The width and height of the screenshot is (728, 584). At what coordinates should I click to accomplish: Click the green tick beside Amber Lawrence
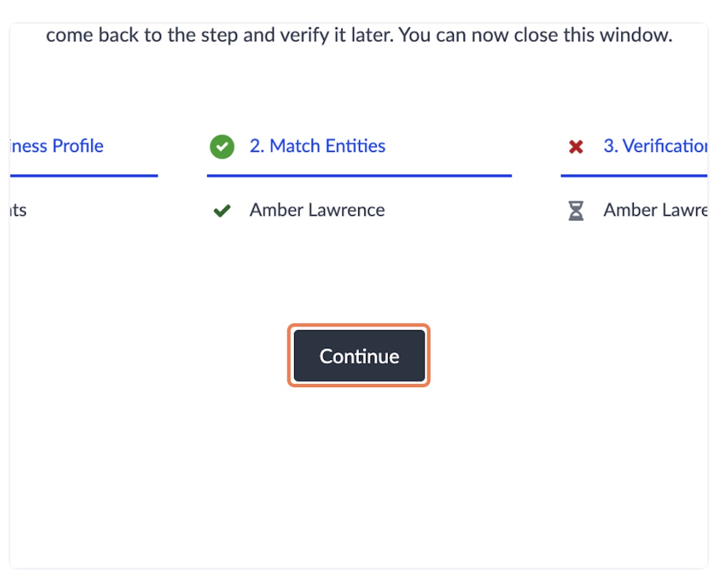click(222, 211)
